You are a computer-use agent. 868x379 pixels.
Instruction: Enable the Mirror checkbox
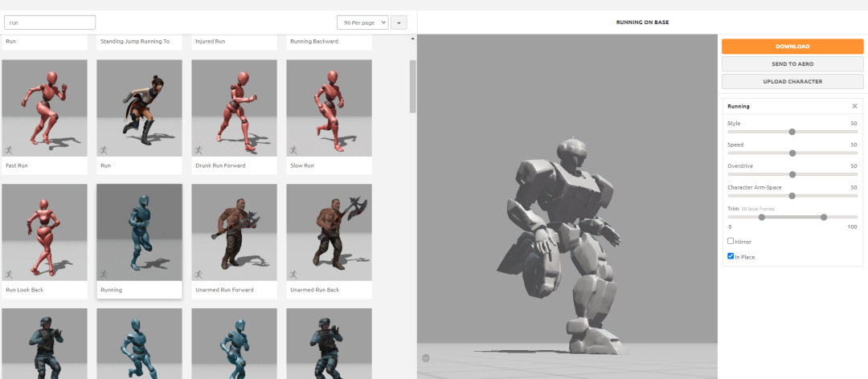coord(731,241)
